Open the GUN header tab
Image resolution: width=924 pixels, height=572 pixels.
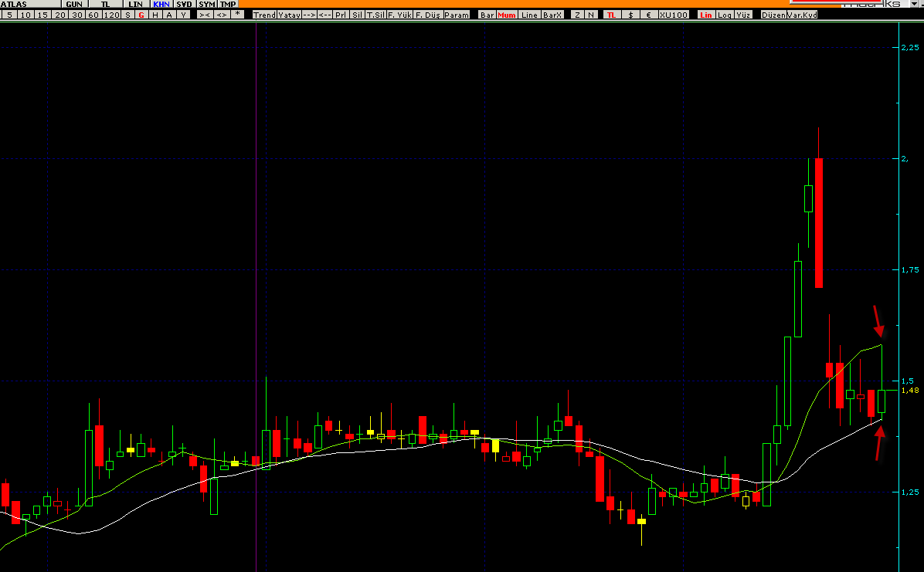pos(74,4)
